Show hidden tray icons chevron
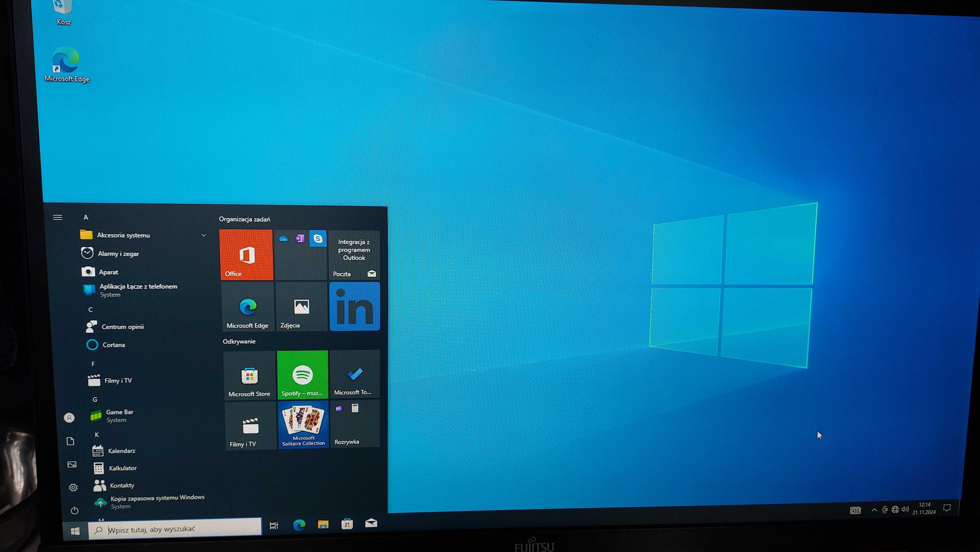Viewport: 980px width, 552px height. [x=874, y=510]
